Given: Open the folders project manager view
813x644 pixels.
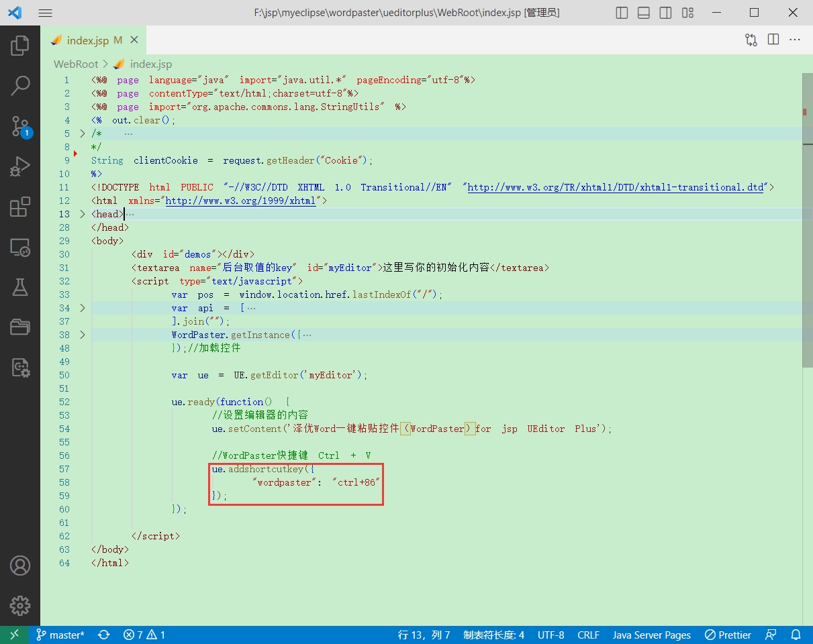Looking at the screenshot, I should pos(20,327).
